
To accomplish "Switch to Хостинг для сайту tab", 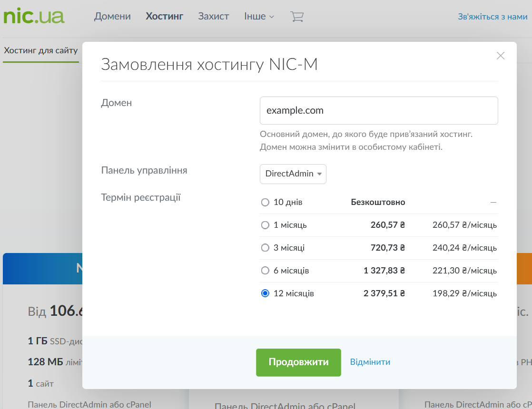I will pos(41,50).
